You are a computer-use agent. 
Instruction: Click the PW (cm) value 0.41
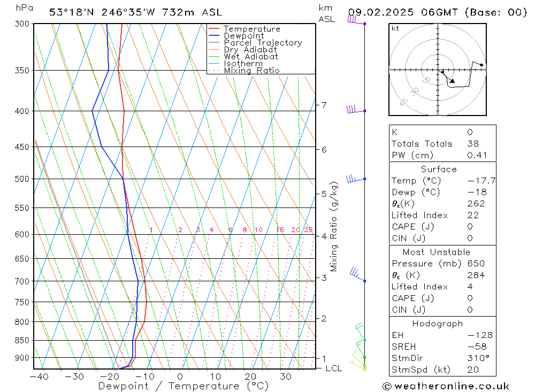click(x=477, y=155)
